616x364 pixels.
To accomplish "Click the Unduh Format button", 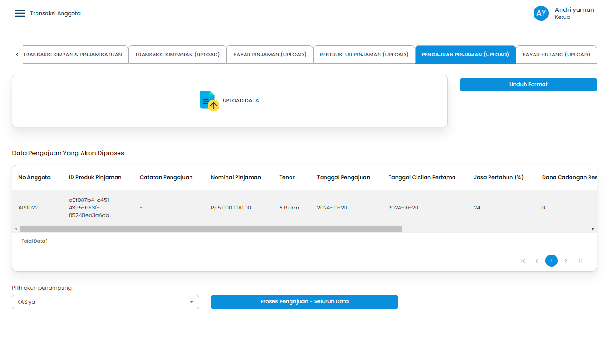I will click(x=528, y=84).
